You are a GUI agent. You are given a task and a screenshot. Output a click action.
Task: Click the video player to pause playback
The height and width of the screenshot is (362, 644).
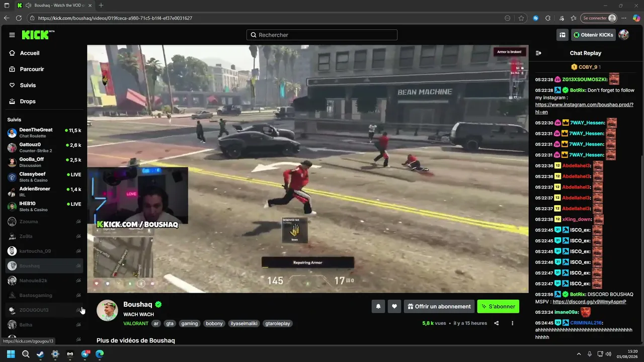pyautogui.click(x=307, y=169)
